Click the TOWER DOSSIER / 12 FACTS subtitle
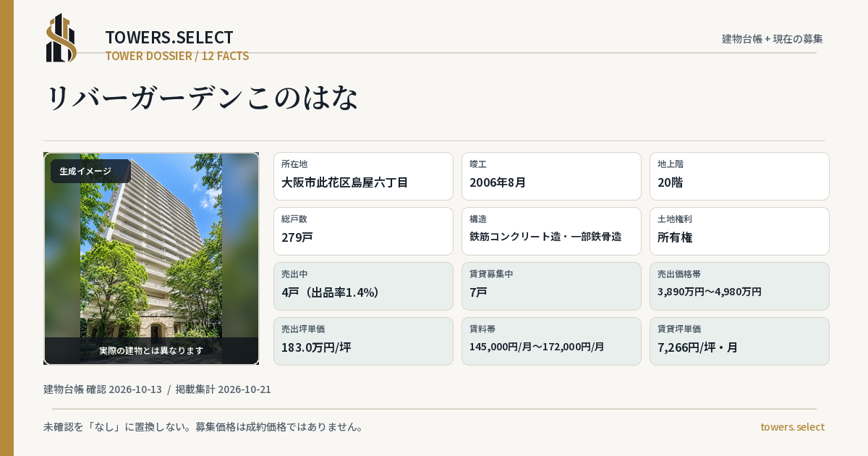 click(x=177, y=56)
